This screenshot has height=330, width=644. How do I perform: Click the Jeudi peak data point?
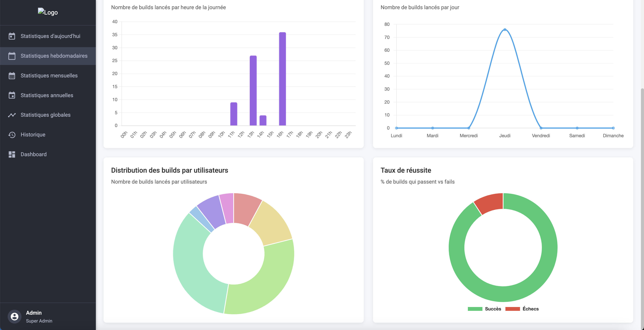505,30
